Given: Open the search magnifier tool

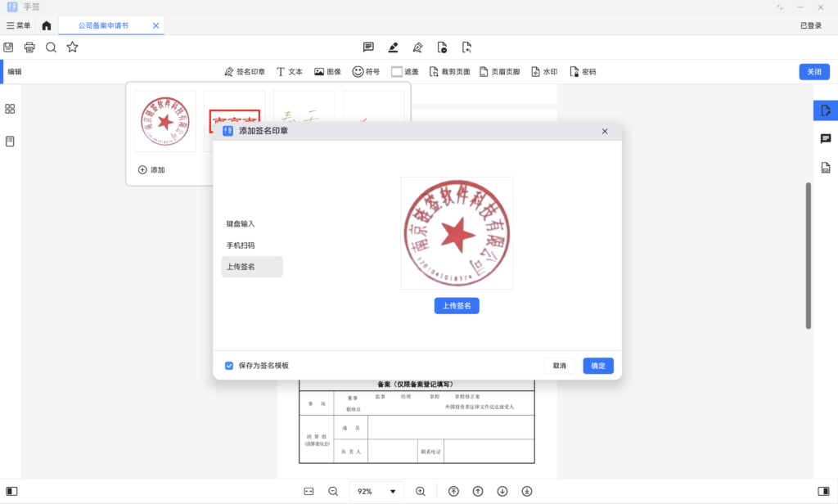Looking at the screenshot, I should [51, 47].
